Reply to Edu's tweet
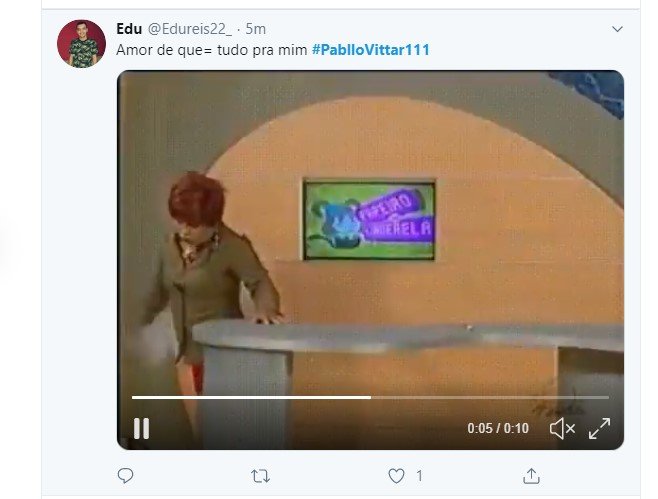 (x=125, y=476)
